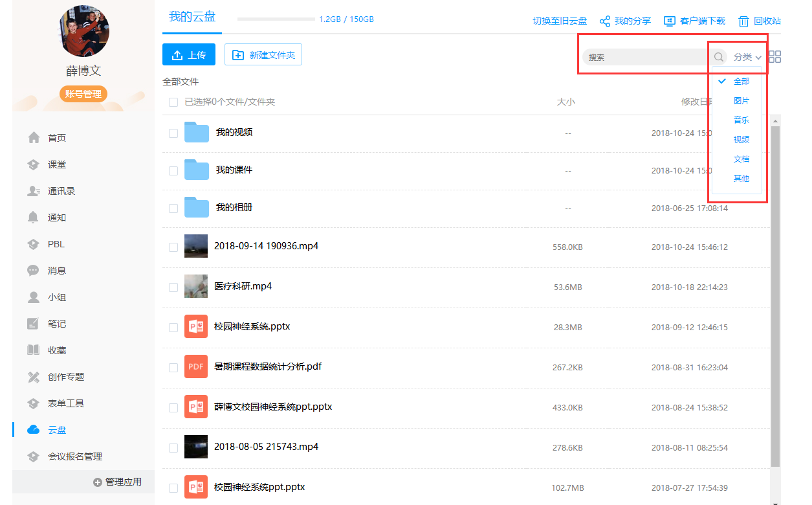Choose 图片 in category menu
Viewport: 812px width, 505px height.
[741, 101]
